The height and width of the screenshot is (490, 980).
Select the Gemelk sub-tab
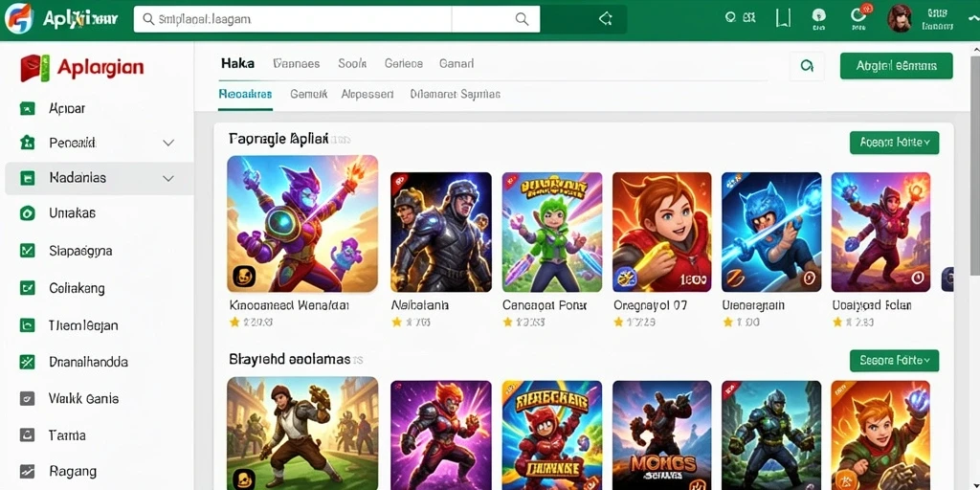309,95
